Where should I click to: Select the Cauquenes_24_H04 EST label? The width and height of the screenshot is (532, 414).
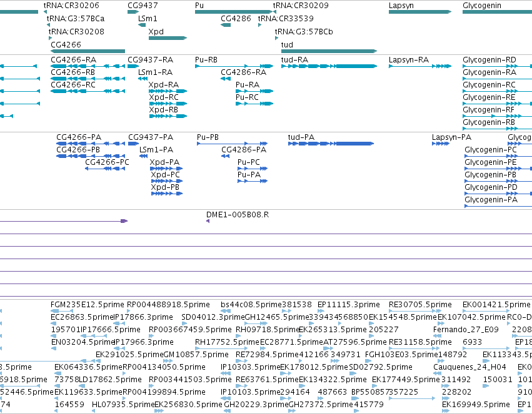click(469, 367)
